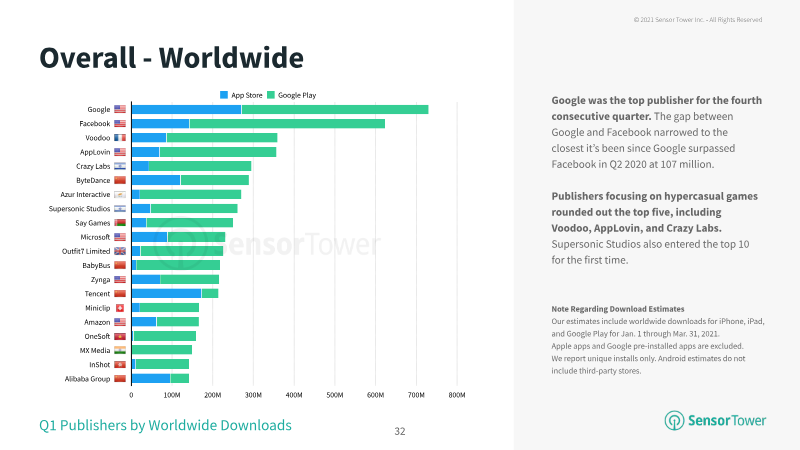This screenshot has width=800, height=450.
Task: Click the China flag next to ByteDance
Action: point(120,180)
